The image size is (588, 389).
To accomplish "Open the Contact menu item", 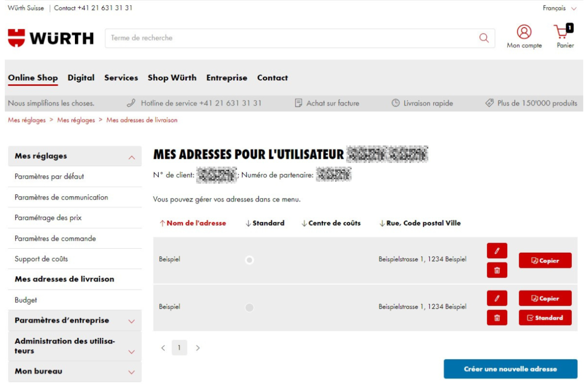I will pyautogui.click(x=272, y=78).
